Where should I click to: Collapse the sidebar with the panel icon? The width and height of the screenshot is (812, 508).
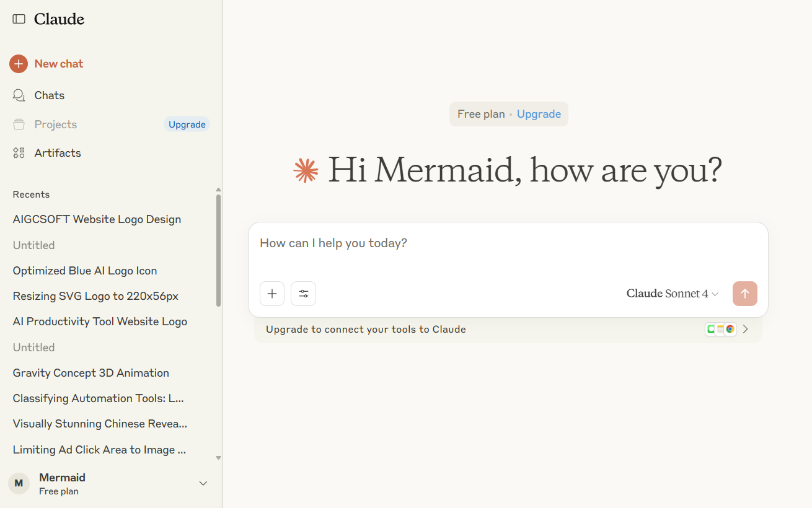point(19,19)
